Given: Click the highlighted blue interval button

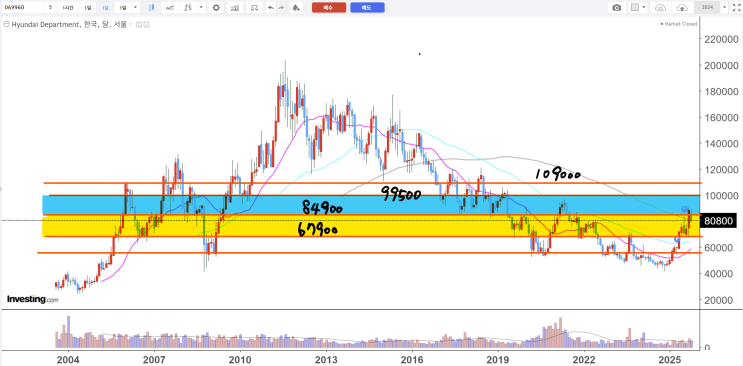Looking at the screenshot, I should coord(105,8).
